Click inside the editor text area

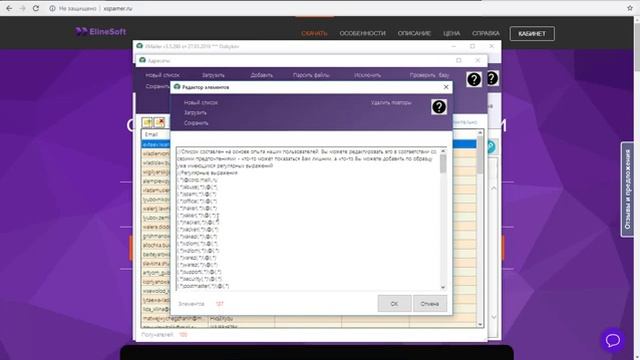tap(308, 218)
